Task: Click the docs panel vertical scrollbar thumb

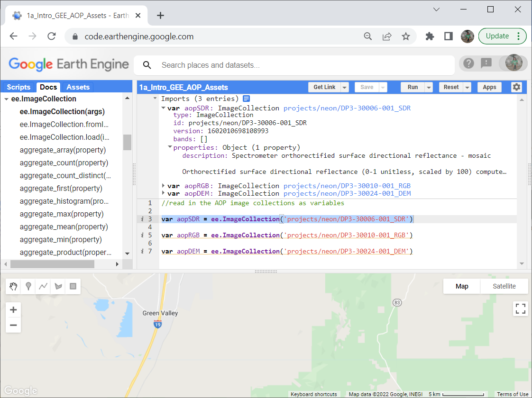Action: (x=127, y=142)
